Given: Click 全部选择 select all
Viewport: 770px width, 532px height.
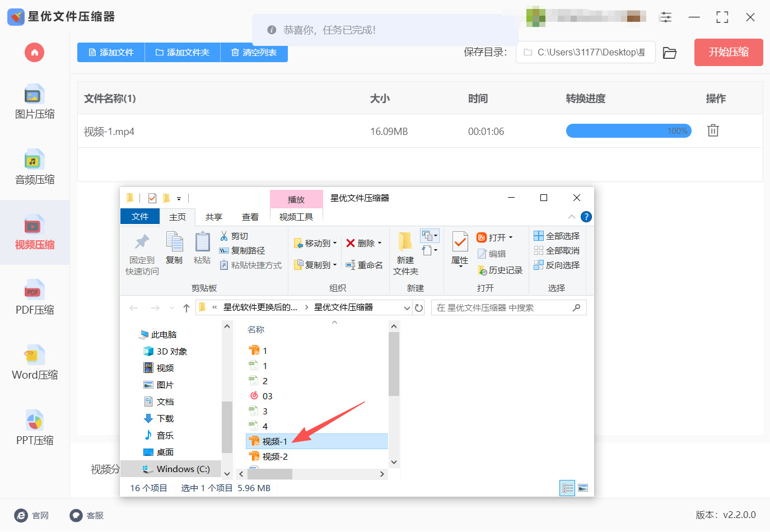Looking at the screenshot, I should [x=557, y=236].
